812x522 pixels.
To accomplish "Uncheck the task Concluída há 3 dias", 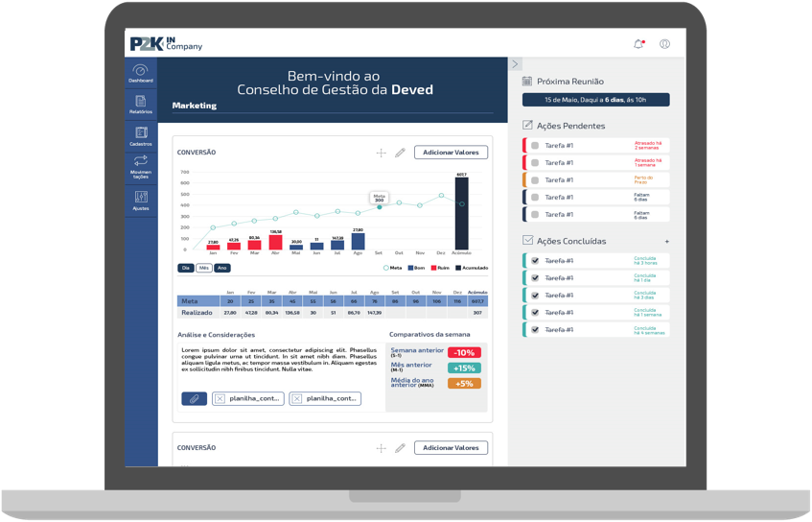I will (x=535, y=296).
